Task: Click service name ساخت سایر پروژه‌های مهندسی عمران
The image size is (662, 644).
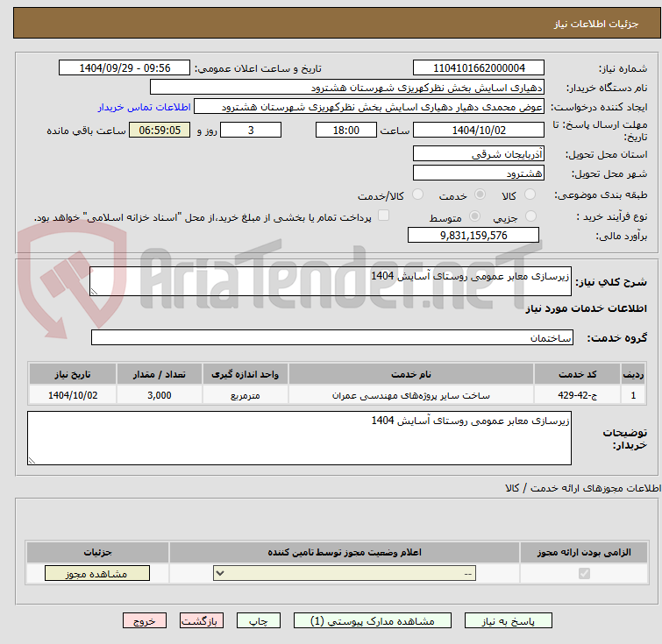Action: 411,395
